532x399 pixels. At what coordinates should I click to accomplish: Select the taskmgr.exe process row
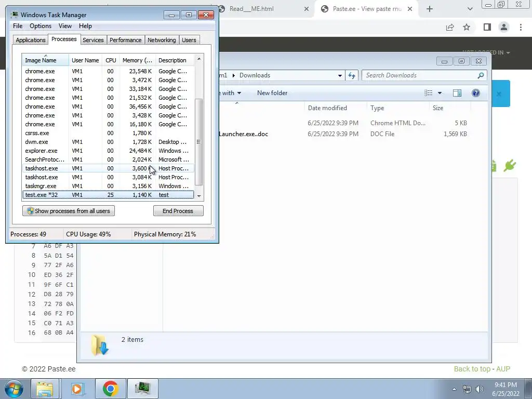click(x=108, y=186)
